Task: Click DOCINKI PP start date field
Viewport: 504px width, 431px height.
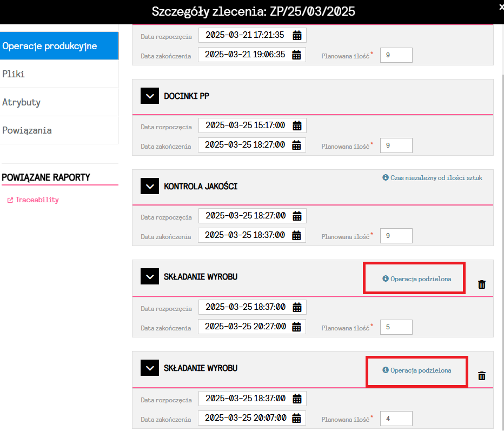Action: tap(245, 126)
